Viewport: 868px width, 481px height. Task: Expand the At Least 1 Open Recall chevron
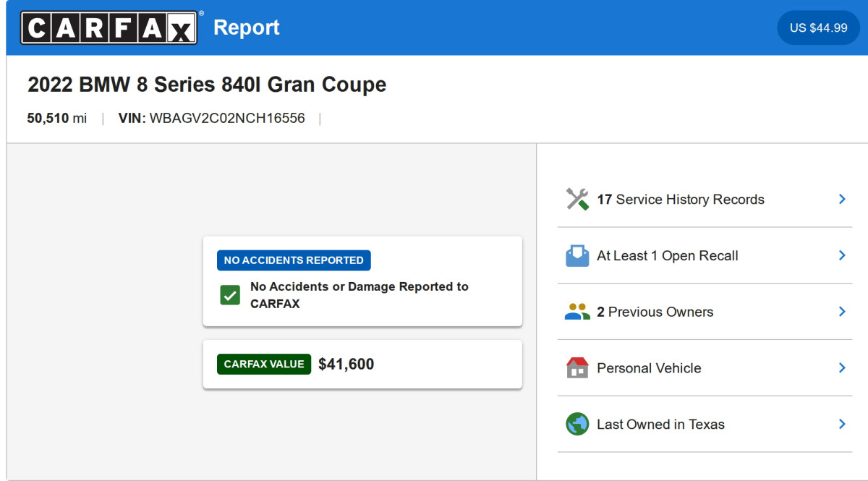coord(842,255)
